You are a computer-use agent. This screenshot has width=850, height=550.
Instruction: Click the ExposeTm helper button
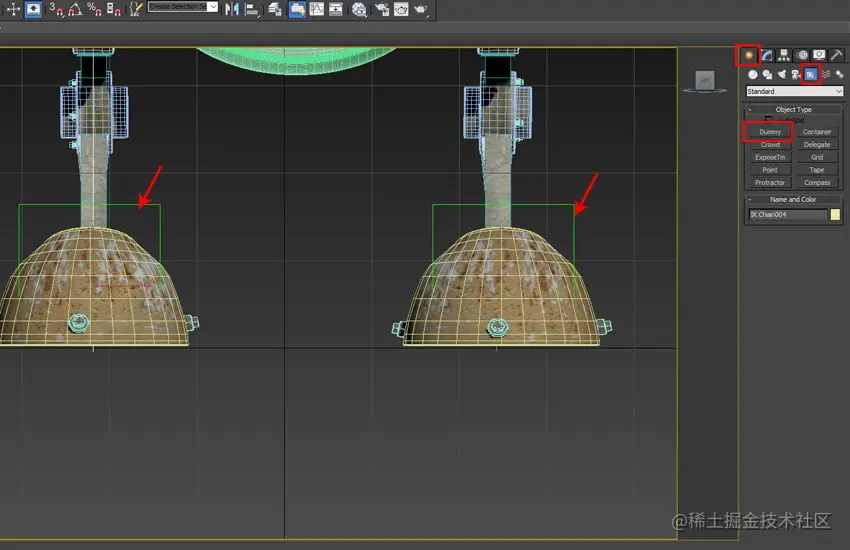tap(769, 157)
